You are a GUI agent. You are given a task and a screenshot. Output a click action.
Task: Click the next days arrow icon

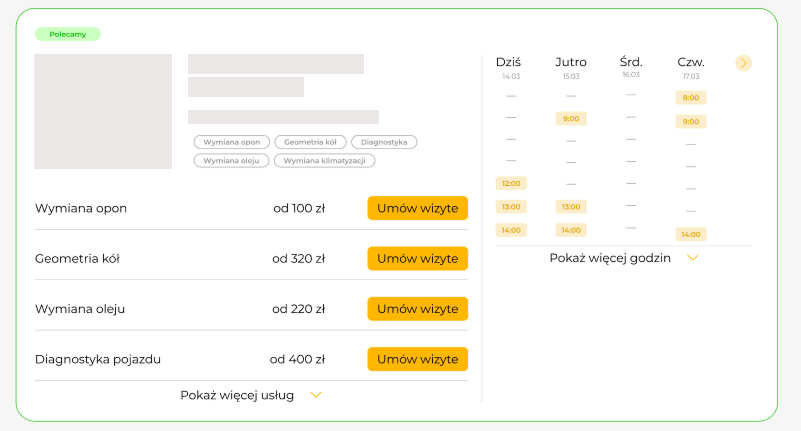(743, 63)
